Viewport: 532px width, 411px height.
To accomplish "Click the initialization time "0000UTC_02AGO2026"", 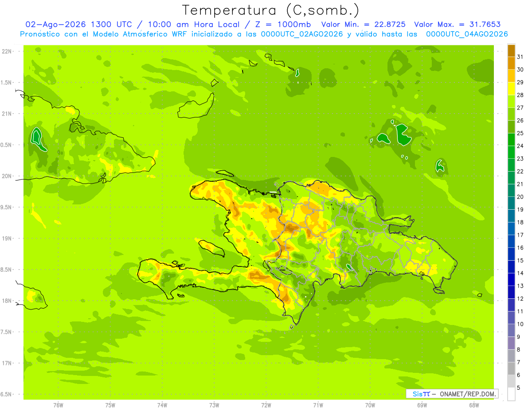I will [x=302, y=34].
